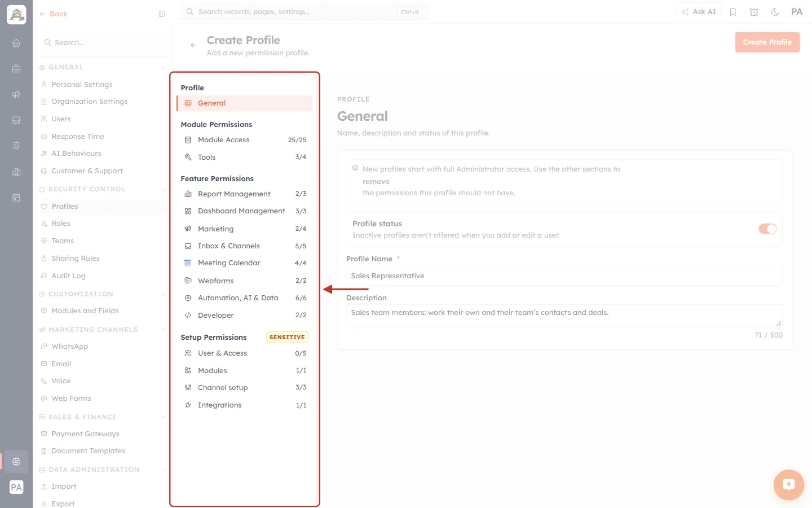The height and width of the screenshot is (508, 812).
Task: Collapse the Security Control section
Action: coord(163,189)
